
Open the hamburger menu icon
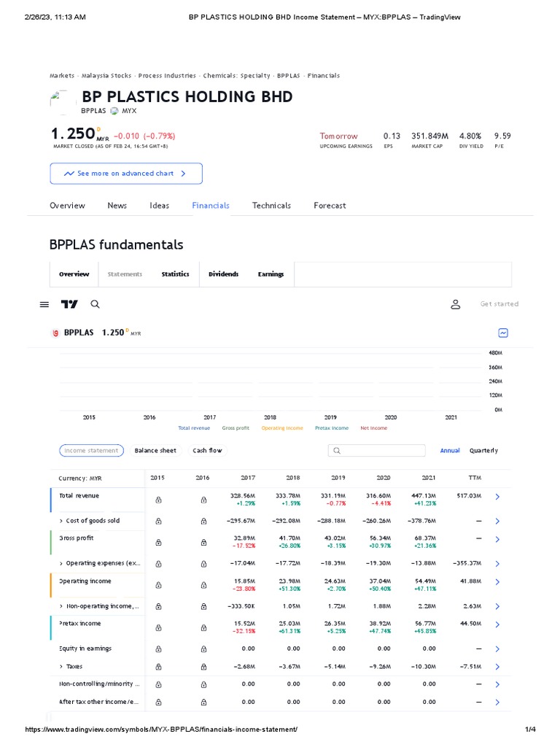click(44, 304)
